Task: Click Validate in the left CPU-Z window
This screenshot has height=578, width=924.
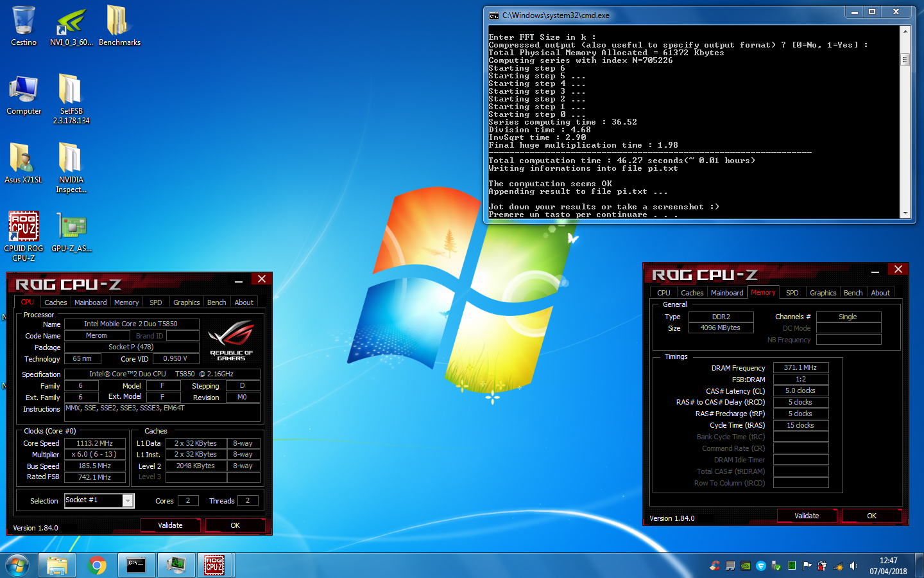Action: pyautogui.click(x=171, y=525)
